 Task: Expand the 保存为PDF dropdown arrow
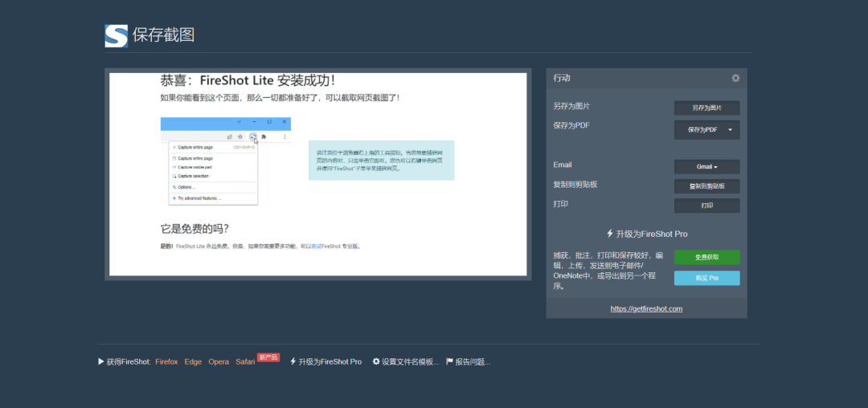point(730,130)
